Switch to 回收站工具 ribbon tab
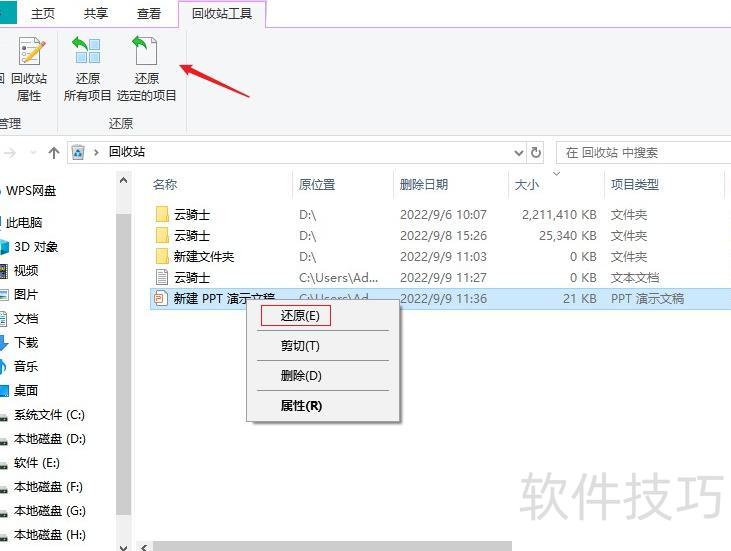The height and width of the screenshot is (551, 731). [222, 14]
